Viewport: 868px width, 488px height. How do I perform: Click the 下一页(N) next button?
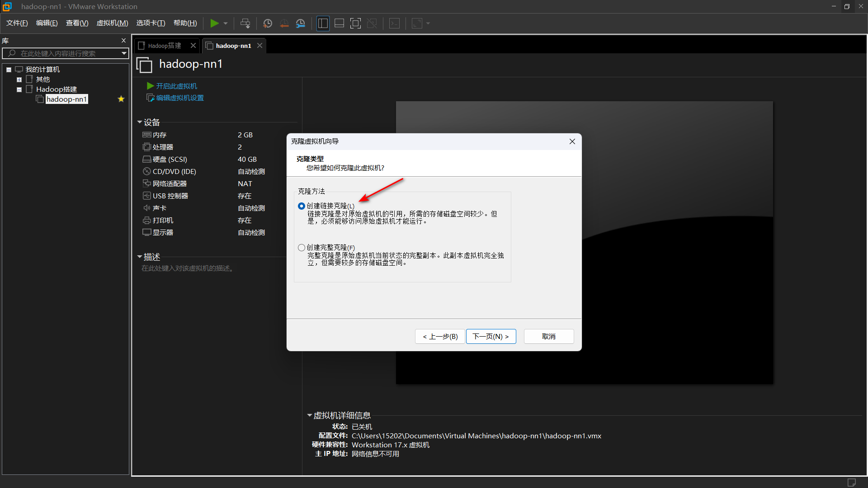[x=491, y=337]
